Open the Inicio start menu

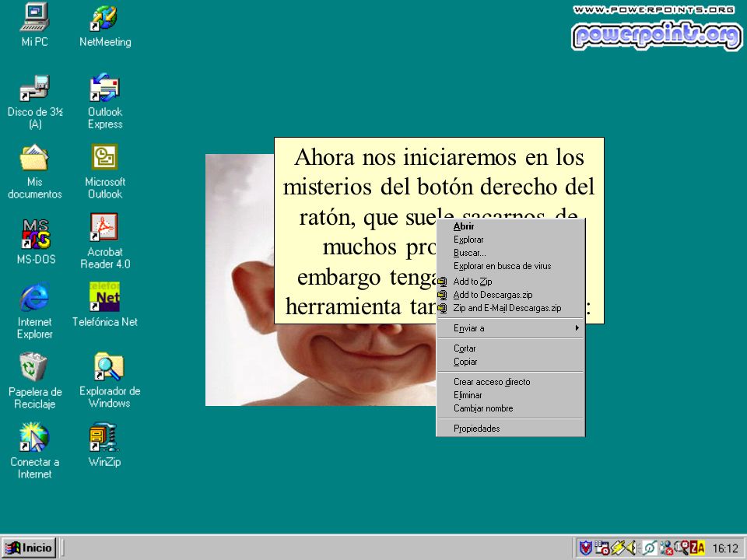29,548
